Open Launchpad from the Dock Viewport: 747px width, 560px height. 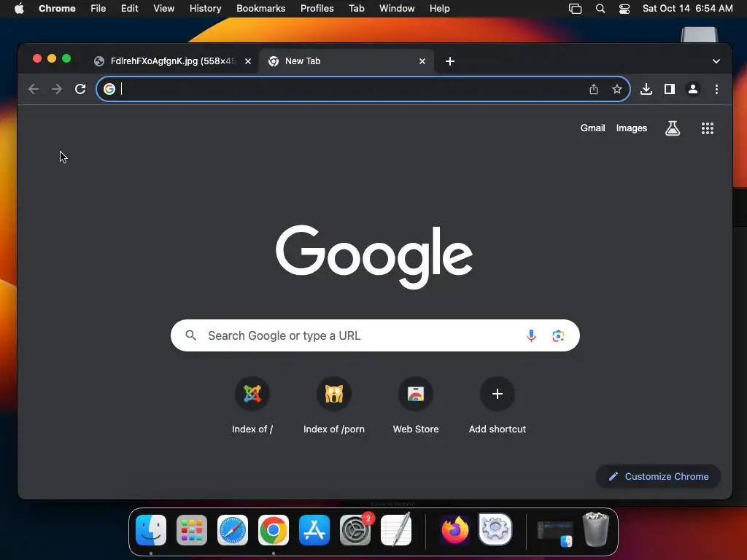(192, 530)
